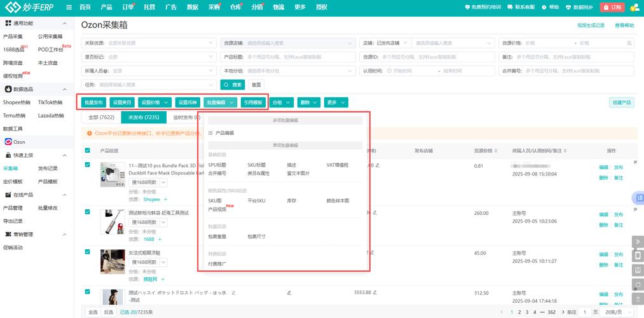Add source with plus next to 搜鞋网
This screenshot has height=318, width=644.
pos(163,279)
